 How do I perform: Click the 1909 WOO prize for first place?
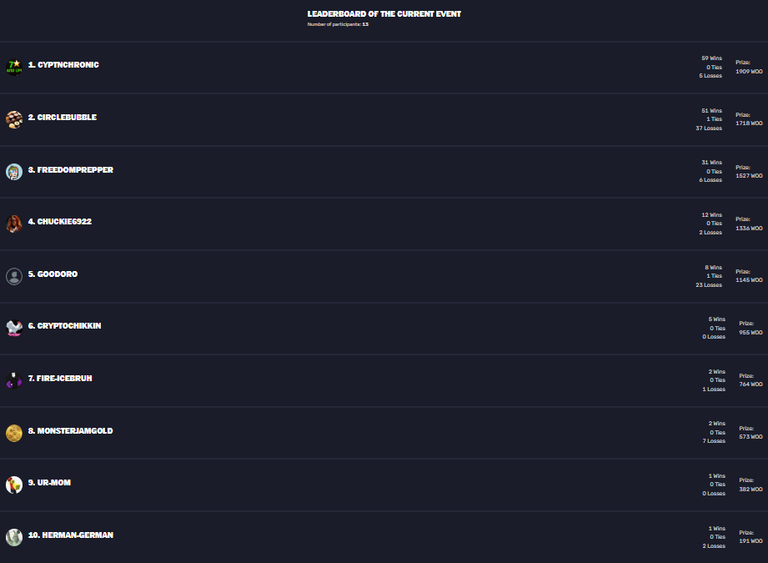tap(749, 72)
